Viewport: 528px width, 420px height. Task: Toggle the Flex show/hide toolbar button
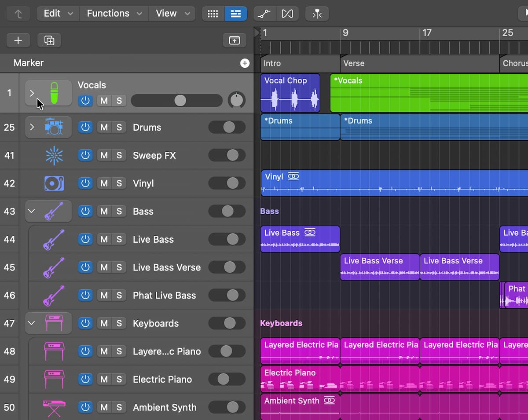[x=287, y=14]
